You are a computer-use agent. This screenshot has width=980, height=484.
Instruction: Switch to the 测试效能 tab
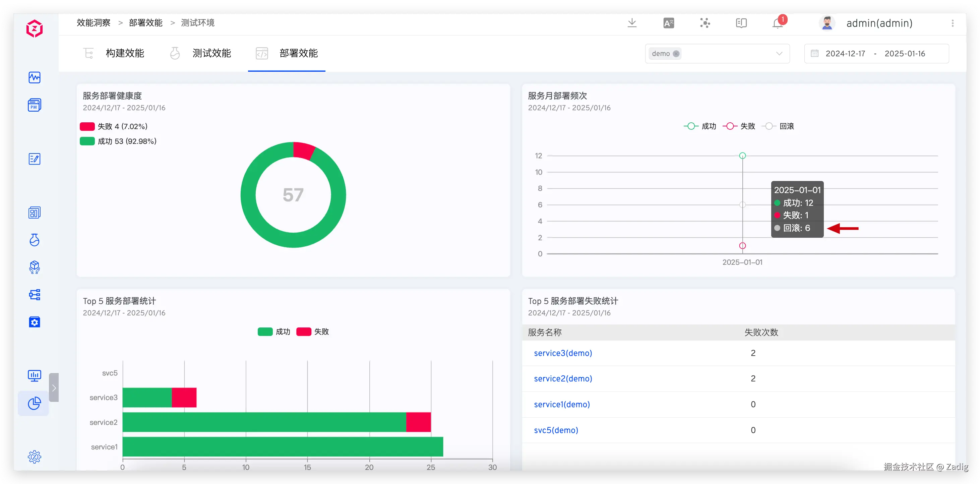point(211,53)
